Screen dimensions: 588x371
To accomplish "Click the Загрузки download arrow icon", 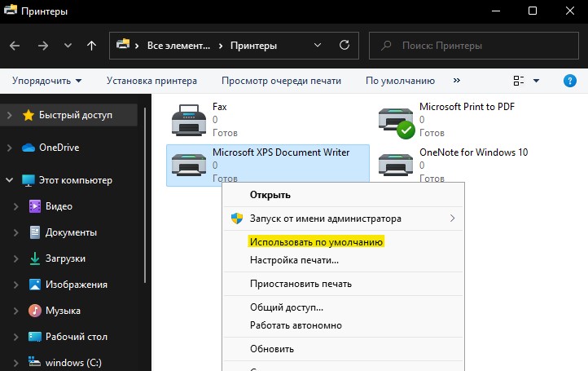I will (x=35, y=258).
